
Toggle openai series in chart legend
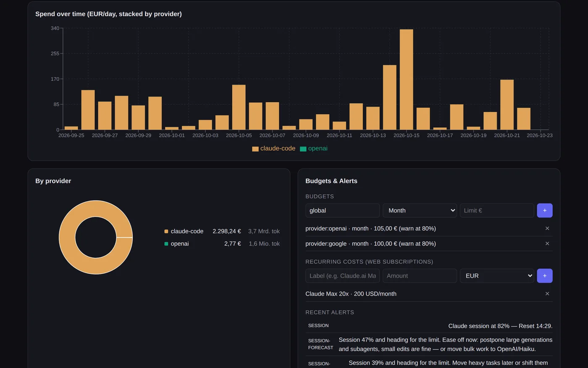pyautogui.click(x=314, y=148)
